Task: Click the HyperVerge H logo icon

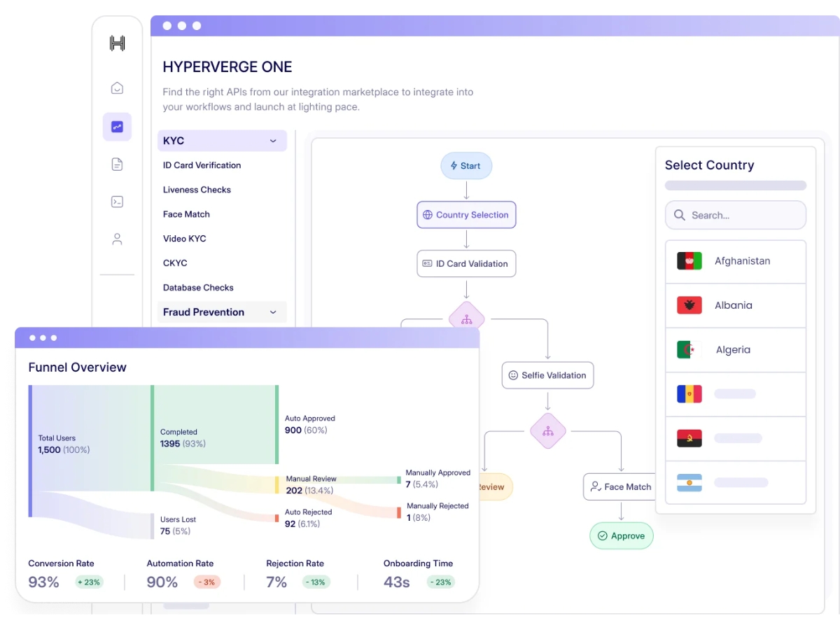Action: pyautogui.click(x=117, y=43)
